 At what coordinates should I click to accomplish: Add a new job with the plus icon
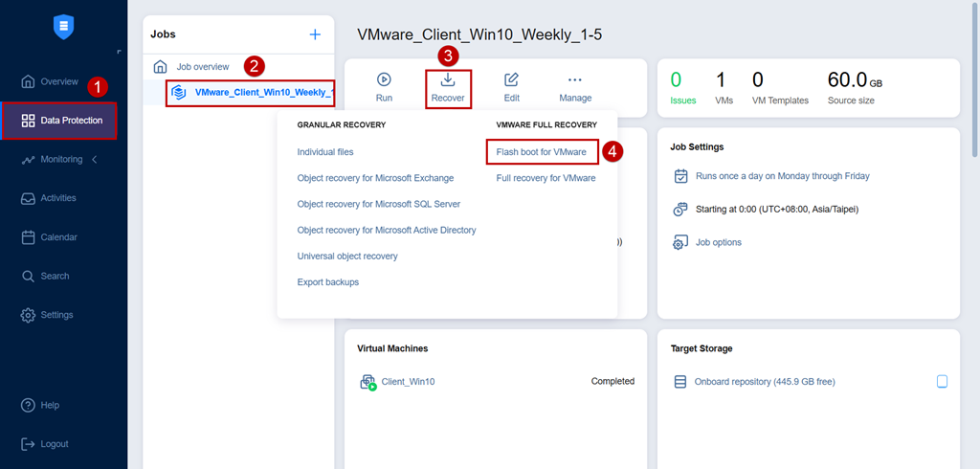[315, 34]
